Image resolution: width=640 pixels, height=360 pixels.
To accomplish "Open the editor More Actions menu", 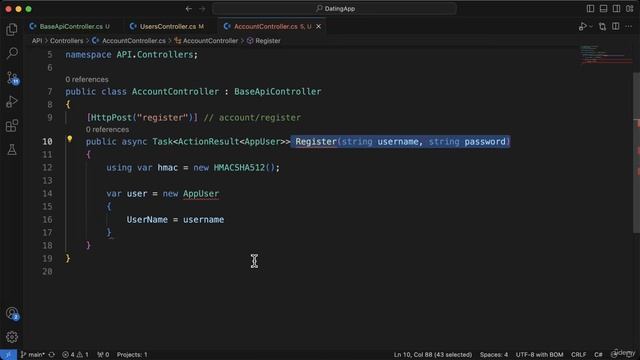I will (x=629, y=27).
